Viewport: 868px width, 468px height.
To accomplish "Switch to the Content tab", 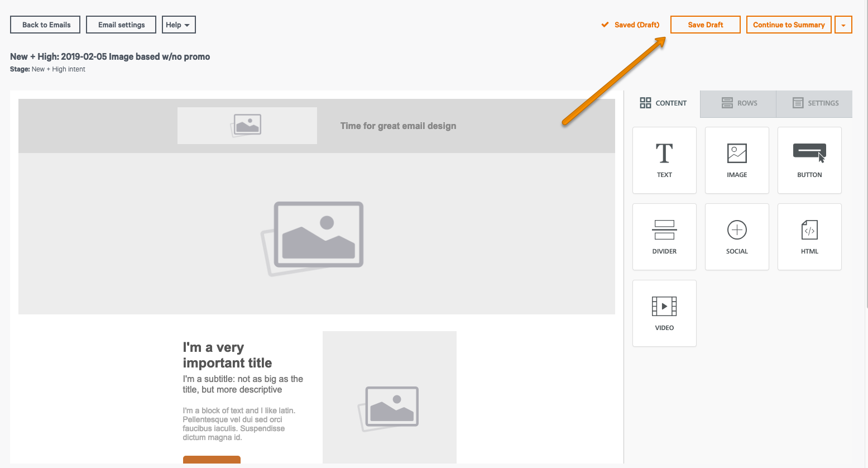I will [x=663, y=103].
